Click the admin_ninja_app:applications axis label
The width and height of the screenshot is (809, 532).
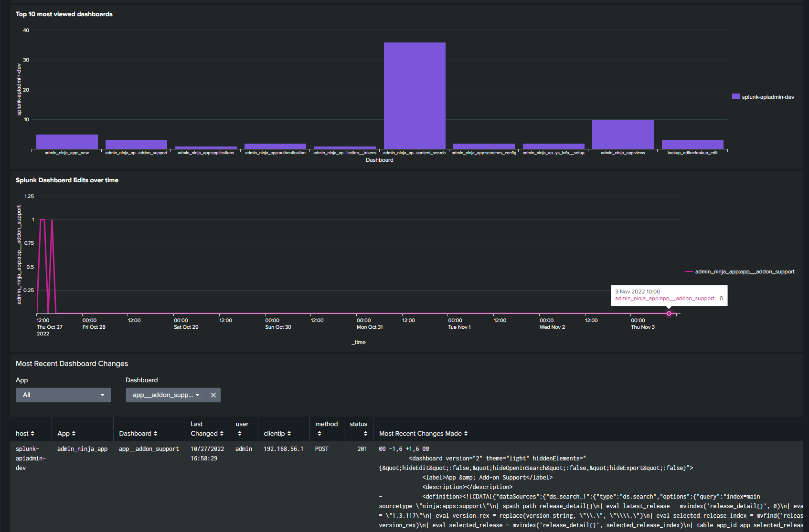tap(206, 153)
